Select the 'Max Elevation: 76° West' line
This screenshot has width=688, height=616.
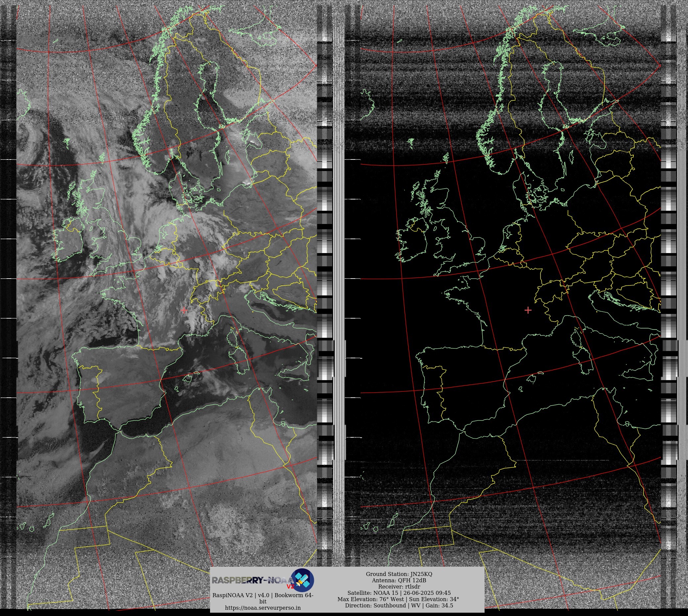point(370,599)
